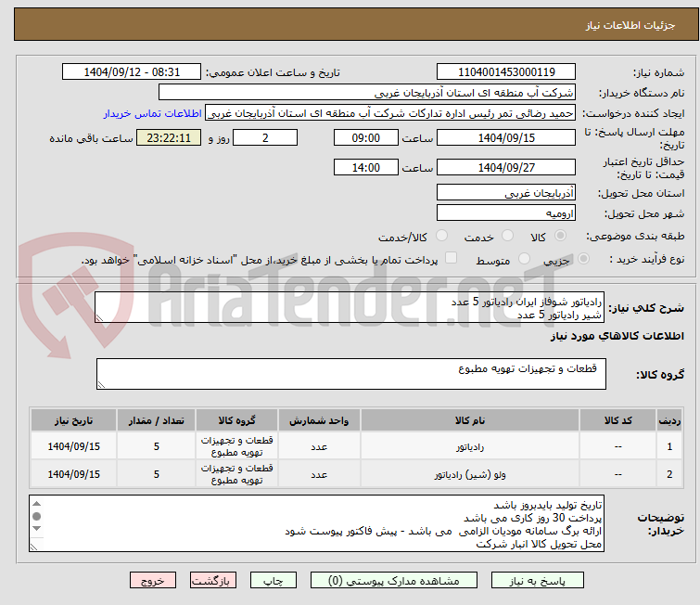Click the شماره نیاز number field

point(506,71)
